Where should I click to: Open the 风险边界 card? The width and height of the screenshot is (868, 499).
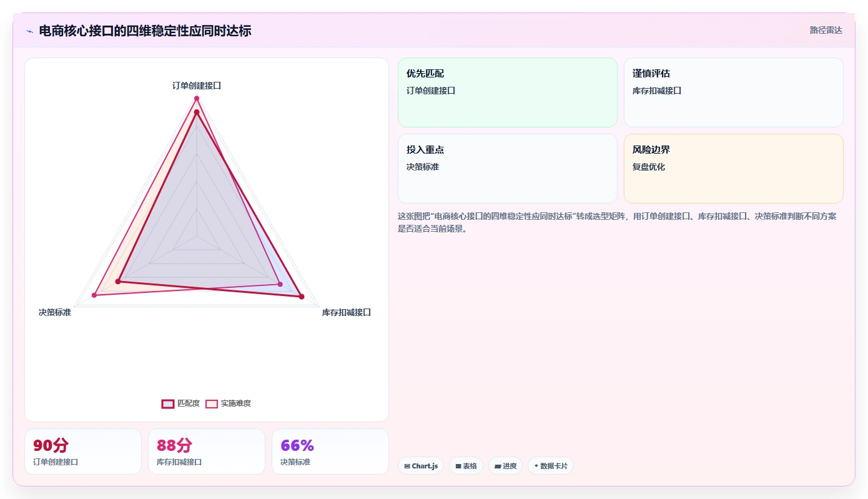click(734, 169)
